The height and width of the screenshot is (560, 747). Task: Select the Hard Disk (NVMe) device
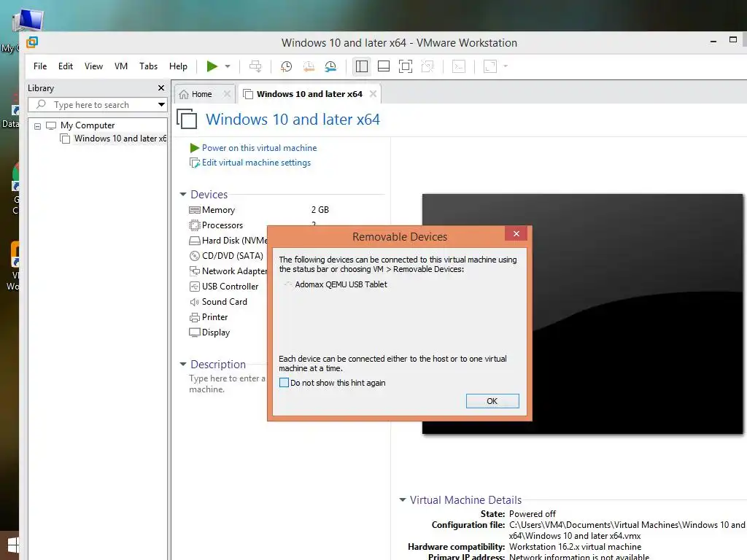tap(228, 241)
